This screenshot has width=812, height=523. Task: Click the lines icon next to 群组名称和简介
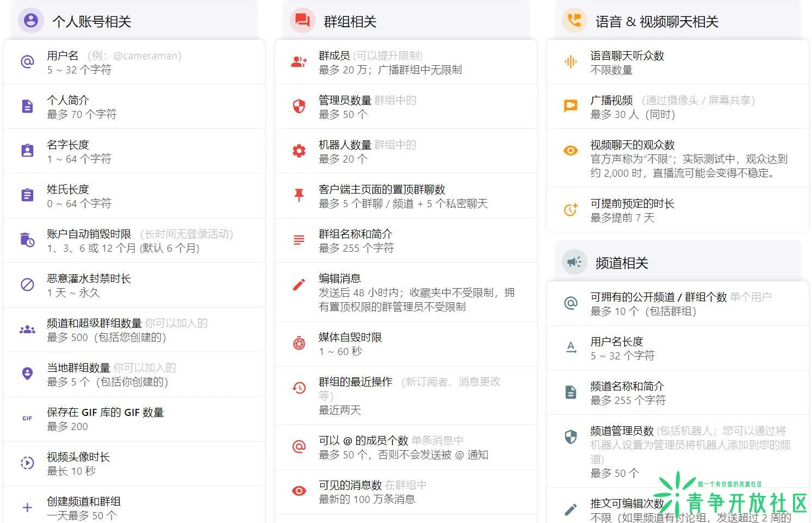click(x=299, y=240)
